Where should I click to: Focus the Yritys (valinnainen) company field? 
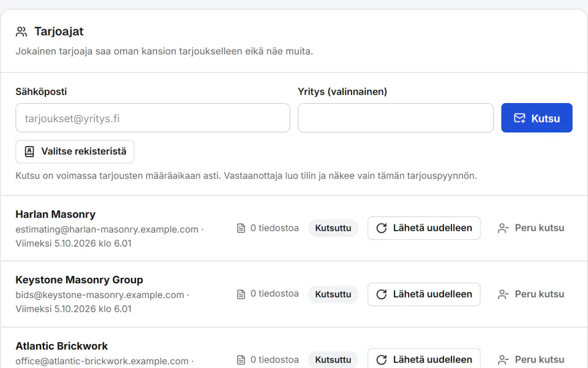[396, 118]
